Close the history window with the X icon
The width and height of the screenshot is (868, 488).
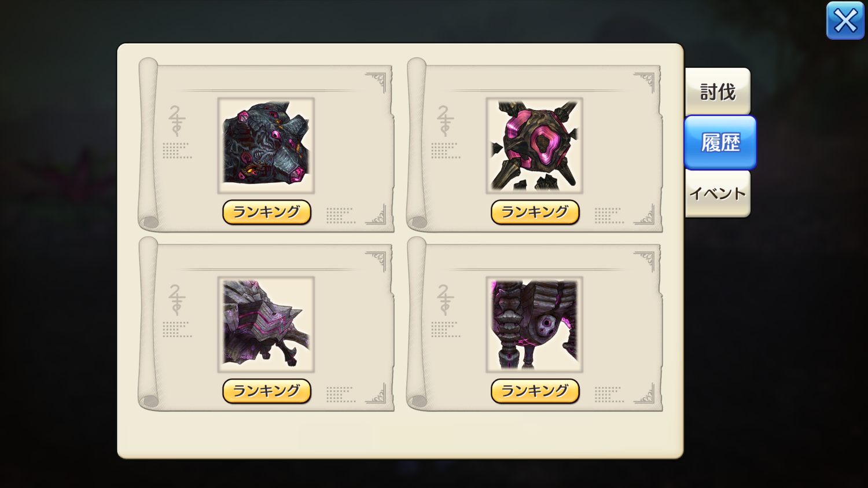click(x=845, y=21)
